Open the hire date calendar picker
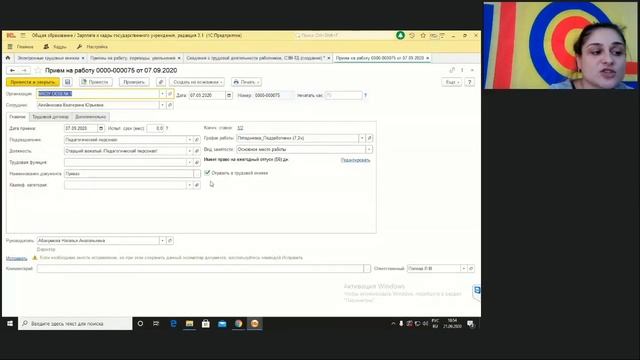The height and width of the screenshot is (360, 640). (101, 128)
